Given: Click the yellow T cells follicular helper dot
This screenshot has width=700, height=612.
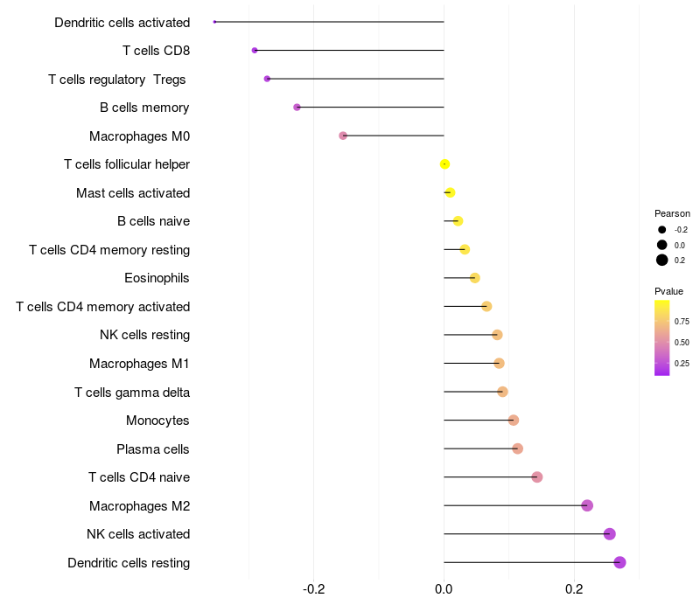Looking at the screenshot, I should tap(444, 164).
